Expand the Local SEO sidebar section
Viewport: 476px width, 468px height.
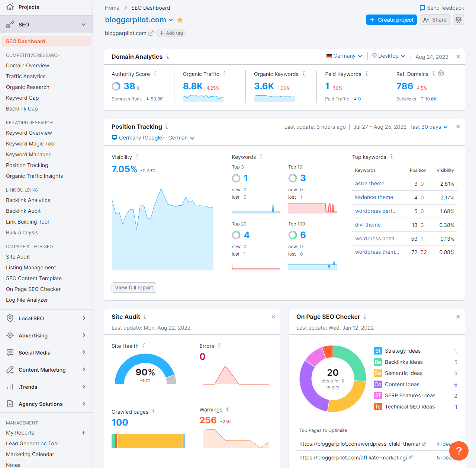[x=46, y=318]
